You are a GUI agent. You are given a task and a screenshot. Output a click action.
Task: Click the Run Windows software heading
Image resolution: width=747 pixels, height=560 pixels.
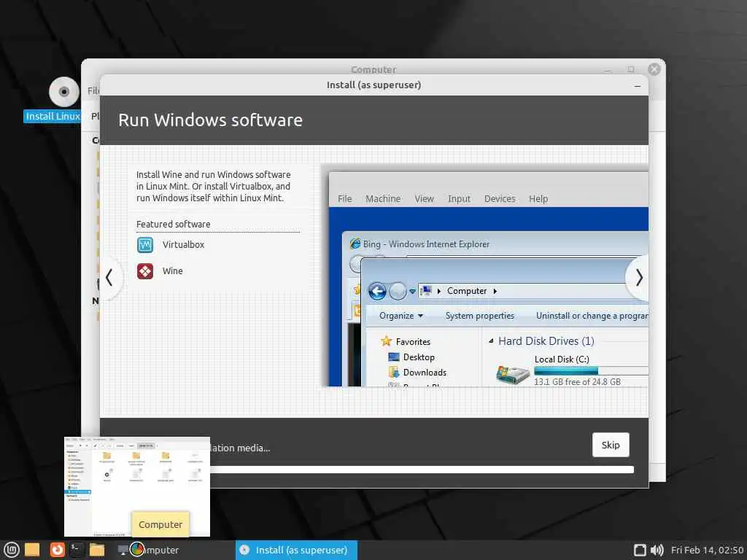pos(210,120)
